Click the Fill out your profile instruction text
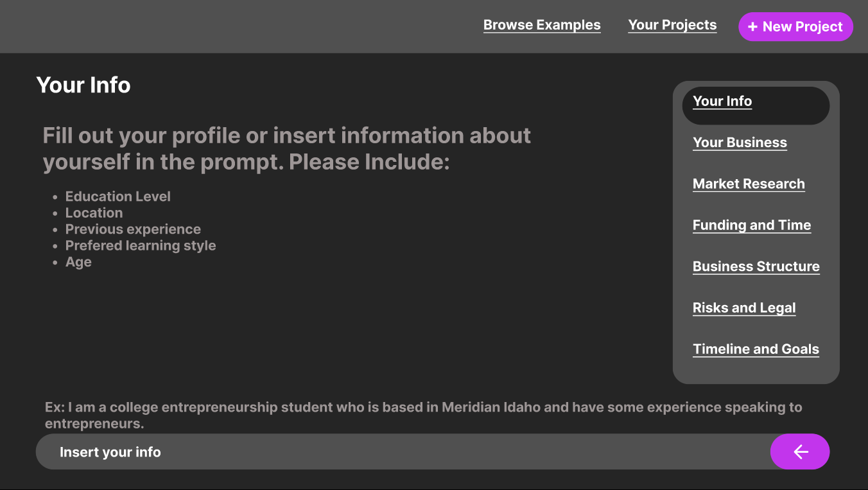The width and height of the screenshot is (868, 490). pos(286,148)
